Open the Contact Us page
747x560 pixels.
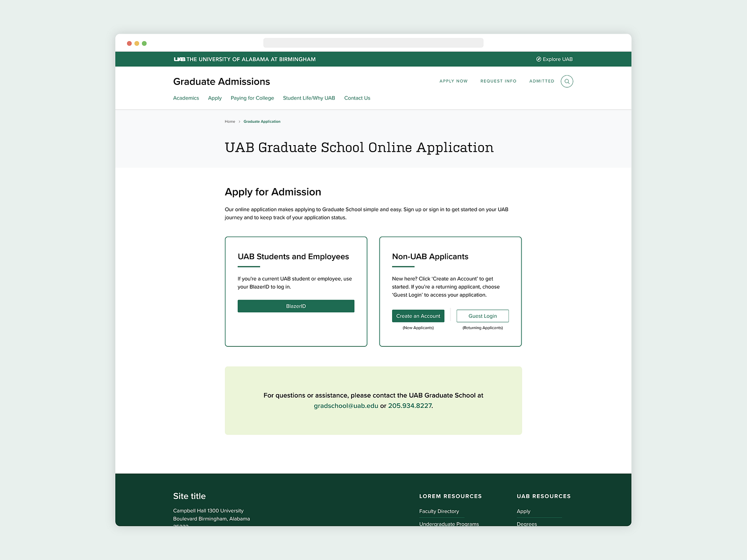[x=357, y=98]
